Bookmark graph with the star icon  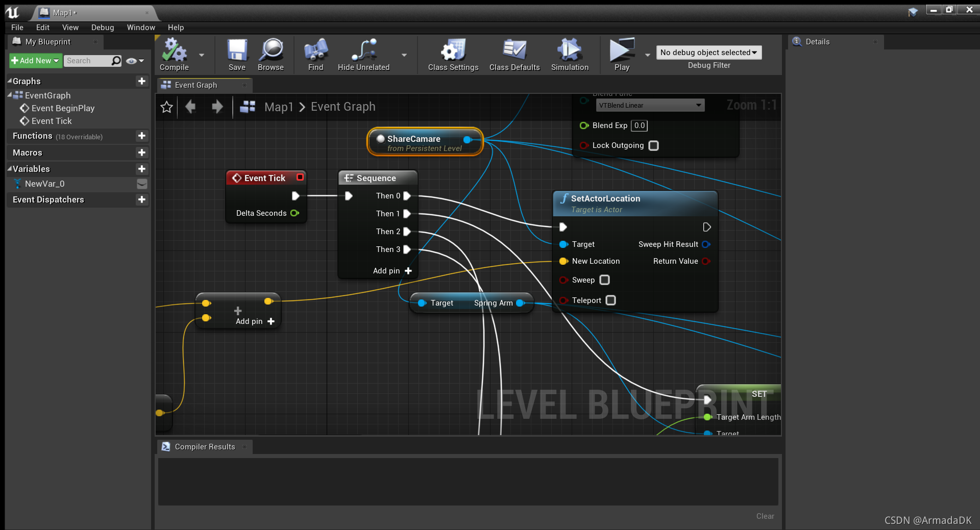coord(167,107)
